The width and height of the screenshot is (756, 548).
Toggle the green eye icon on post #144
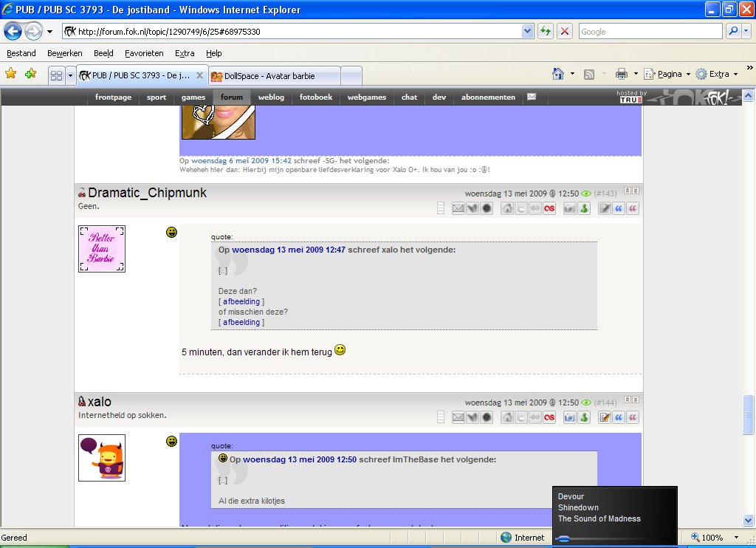[x=586, y=403]
